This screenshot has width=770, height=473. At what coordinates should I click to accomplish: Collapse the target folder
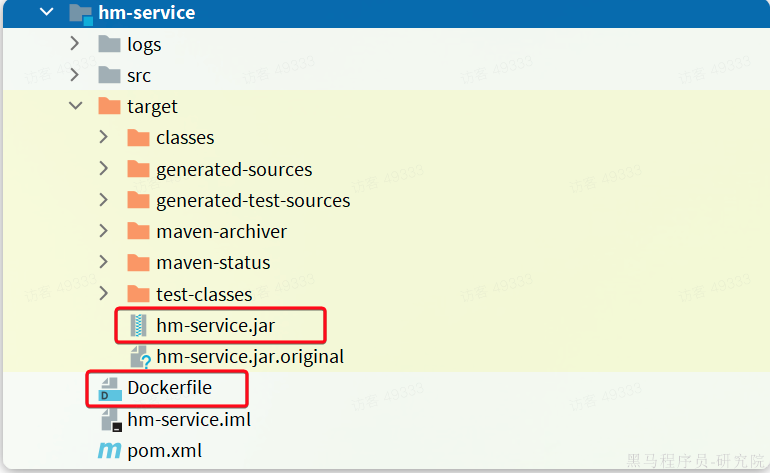[76, 106]
